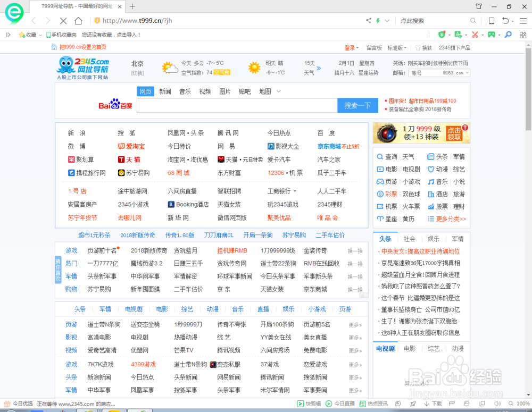The image size is (532, 412).
Task: Click the green translate icon
Action: [x=458, y=35]
